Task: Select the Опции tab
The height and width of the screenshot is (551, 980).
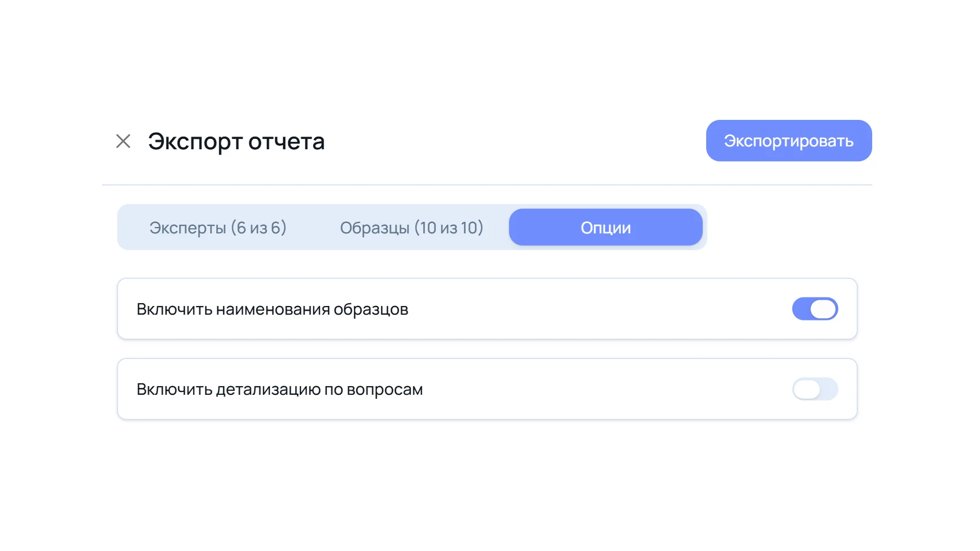Action: click(605, 228)
